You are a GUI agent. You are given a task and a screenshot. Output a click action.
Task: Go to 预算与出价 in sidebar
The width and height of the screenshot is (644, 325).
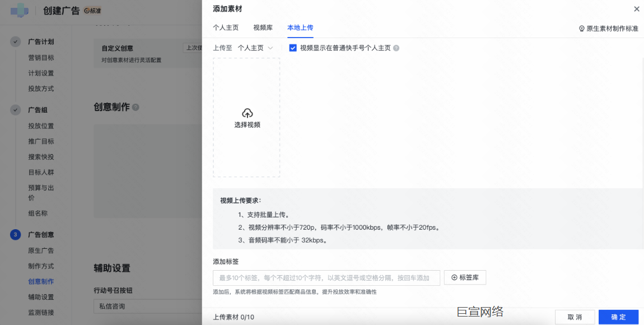41,193
